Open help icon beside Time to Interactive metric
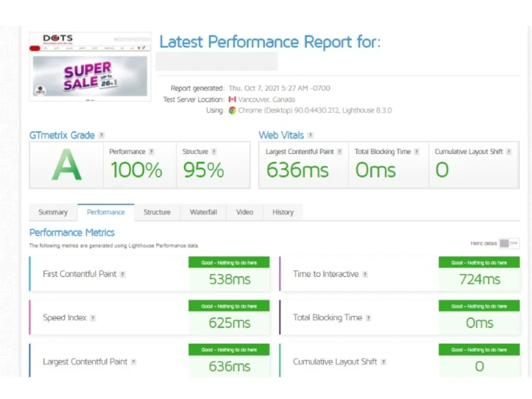This screenshot has height=399, width=532. pos(365,274)
